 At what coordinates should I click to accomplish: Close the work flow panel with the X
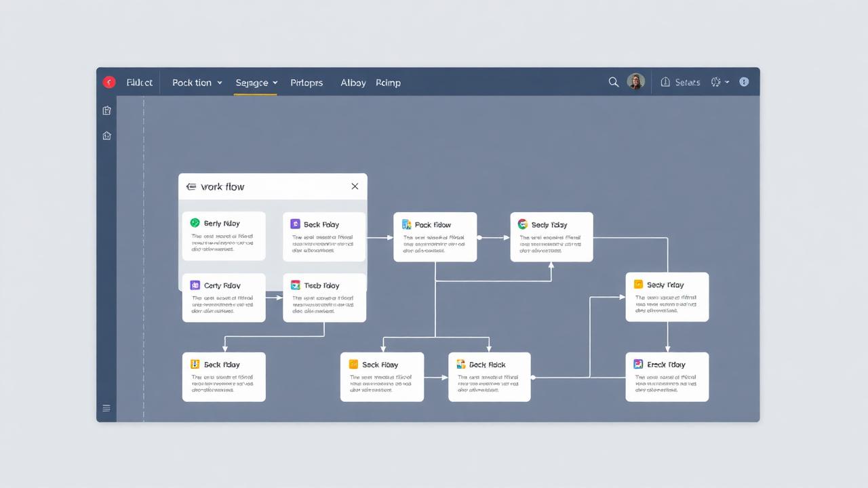[x=355, y=186]
